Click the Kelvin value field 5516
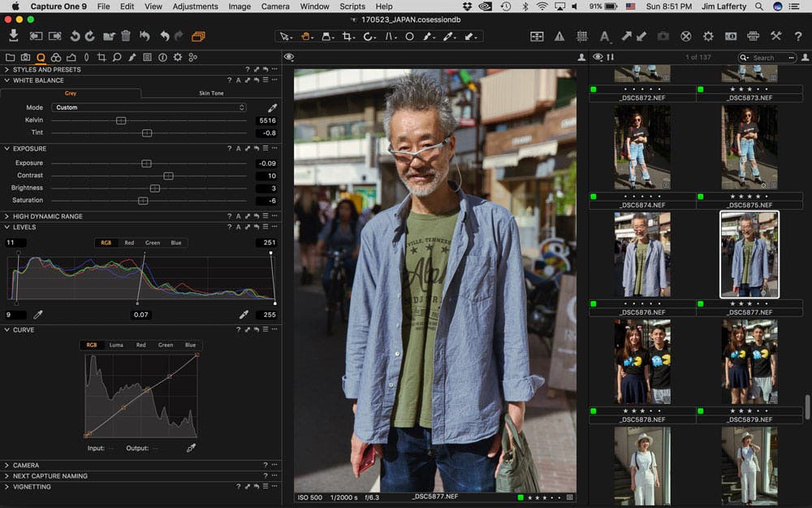This screenshot has width=812, height=508. [267, 120]
